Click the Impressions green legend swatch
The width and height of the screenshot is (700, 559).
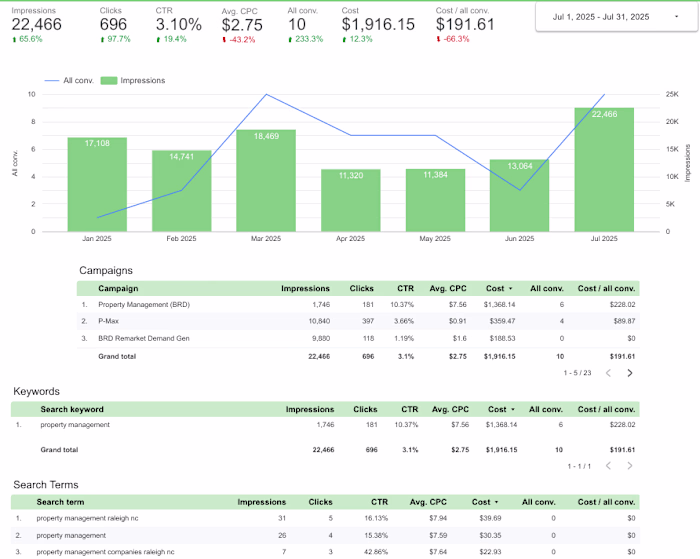click(x=108, y=80)
